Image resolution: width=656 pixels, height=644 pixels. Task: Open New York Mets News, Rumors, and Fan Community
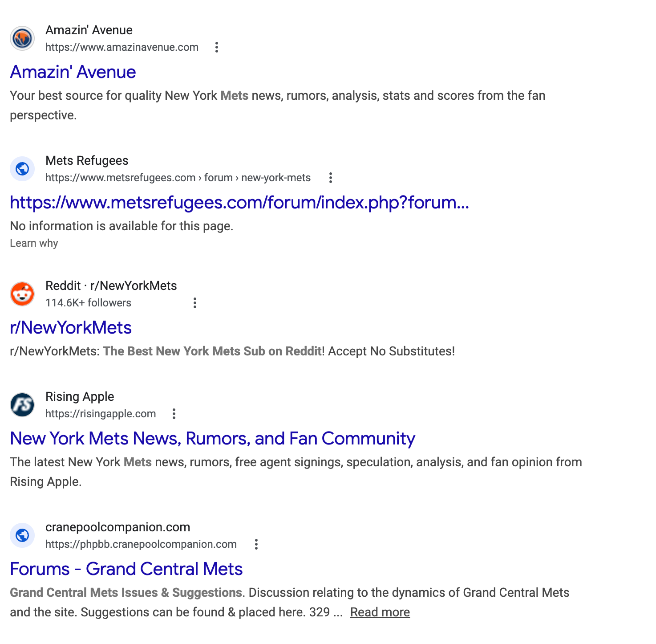click(x=212, y=439)
